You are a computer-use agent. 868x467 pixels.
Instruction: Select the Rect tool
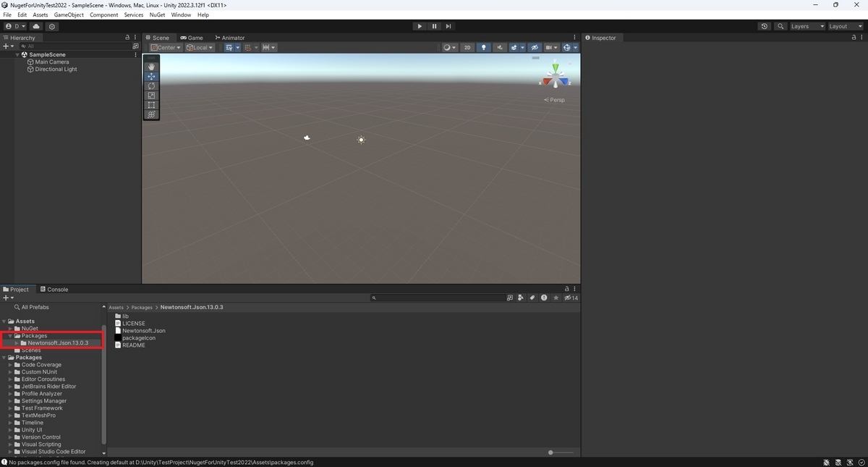pyautogui.click(x=151, y=104)
